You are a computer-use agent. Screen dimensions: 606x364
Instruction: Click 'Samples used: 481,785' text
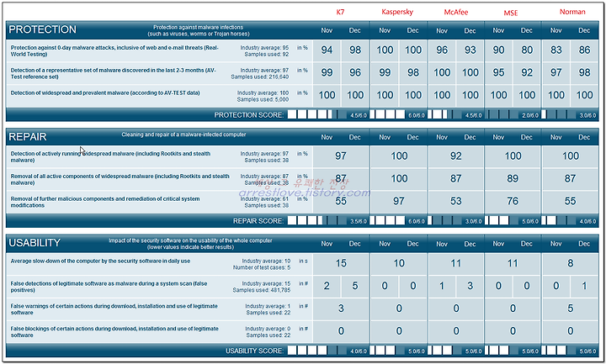coord(262,290)
